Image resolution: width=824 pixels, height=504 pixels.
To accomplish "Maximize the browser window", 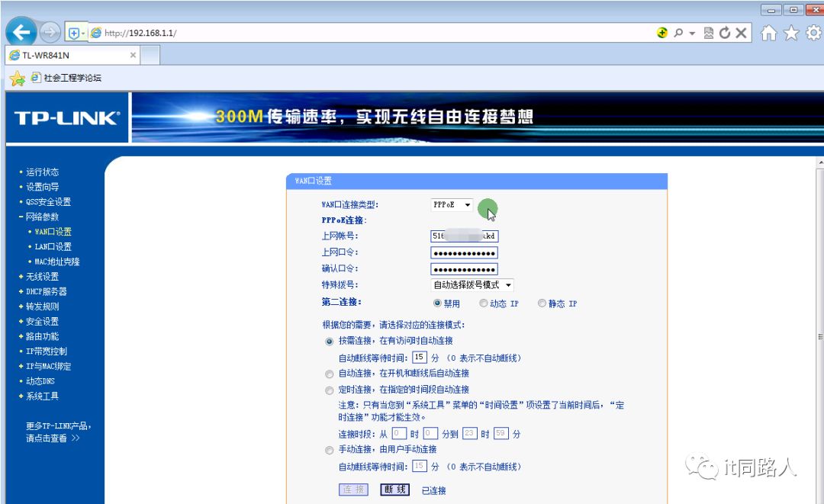I will click(793, 10).
